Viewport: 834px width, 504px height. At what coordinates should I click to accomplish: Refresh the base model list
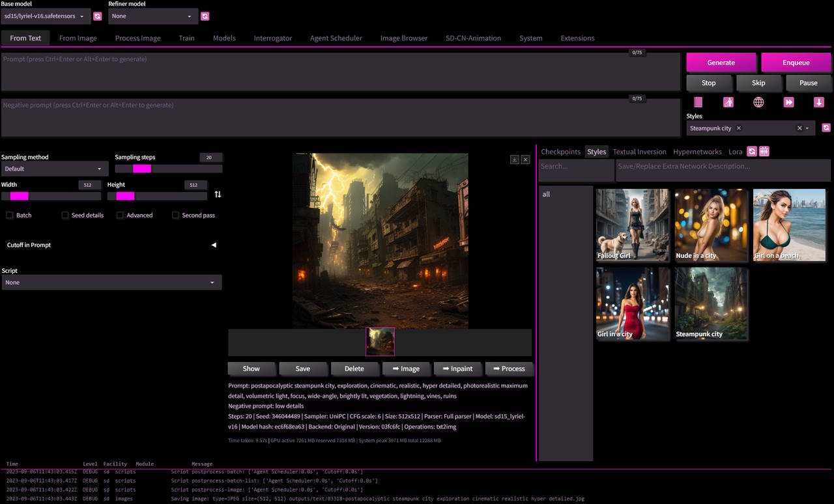pyautogui.click(x=97, y=16)
